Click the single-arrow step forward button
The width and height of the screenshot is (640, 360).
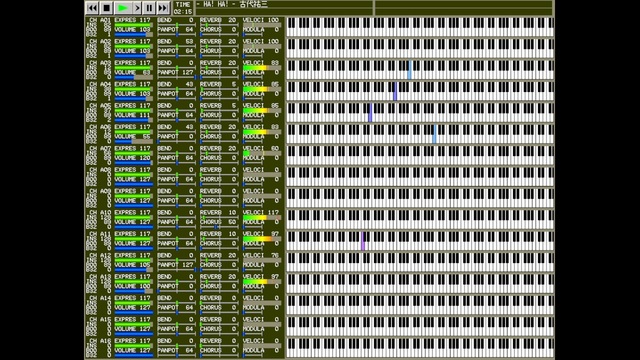coord(137,8)
